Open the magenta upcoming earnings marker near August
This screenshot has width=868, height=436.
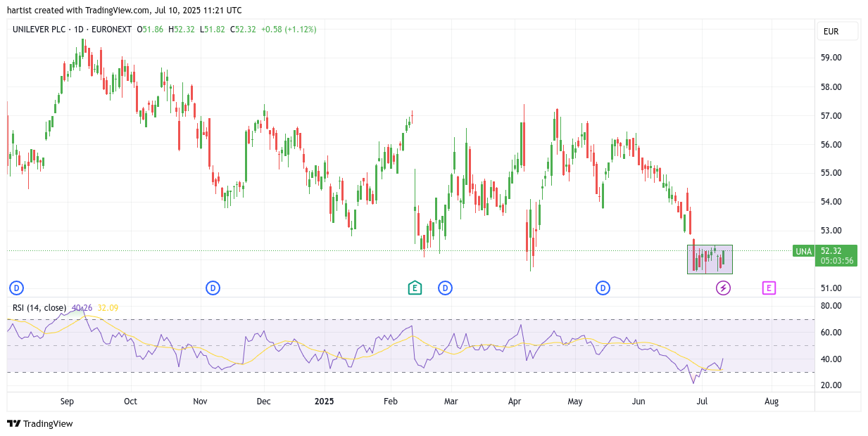(x=769, y=288)
